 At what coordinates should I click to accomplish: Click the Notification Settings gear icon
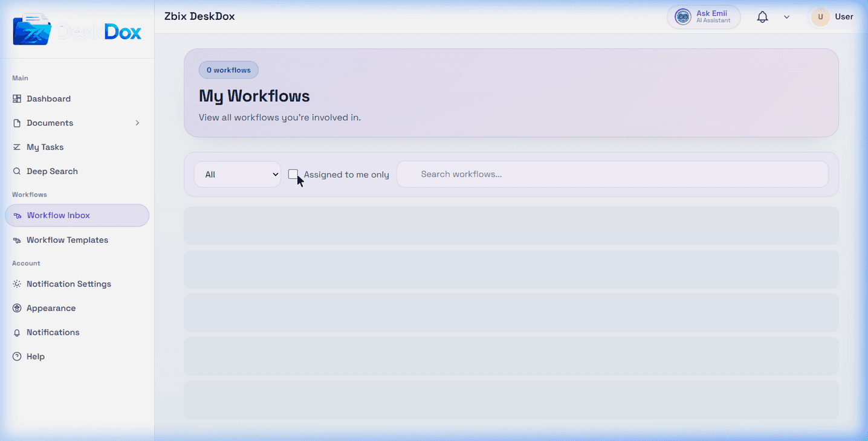click(x=17, y=284)
